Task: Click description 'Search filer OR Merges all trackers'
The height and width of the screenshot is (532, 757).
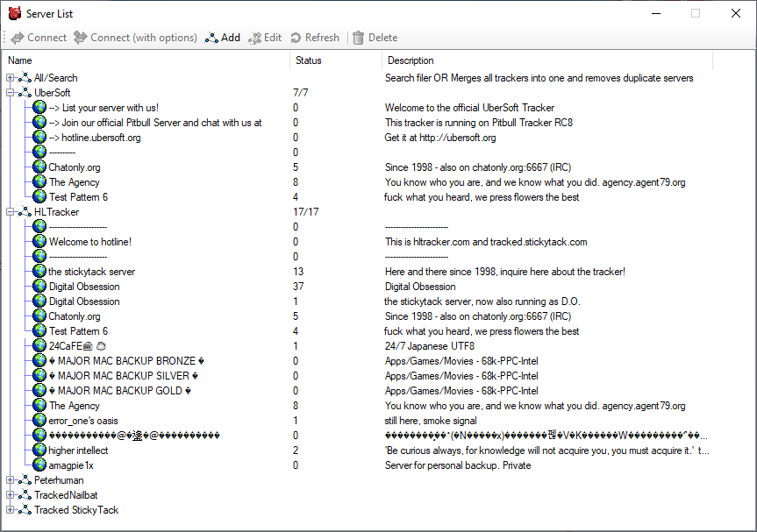Action: [539, 78]
